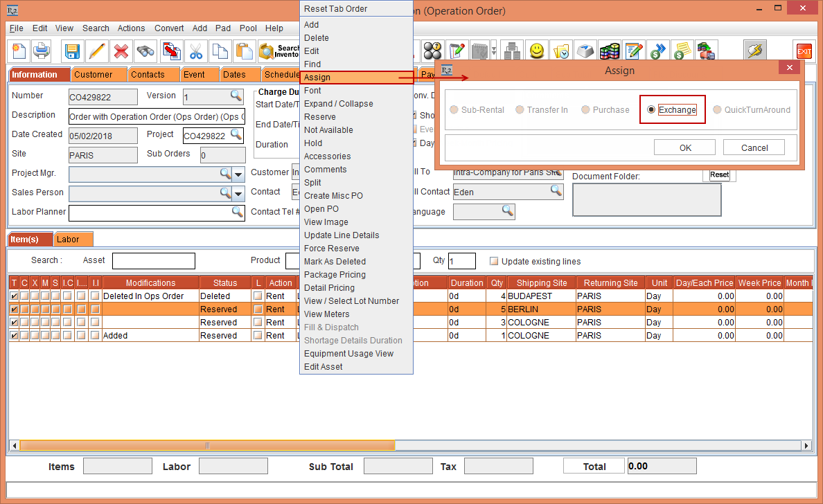Image resolution: width=823 pixels, height=504 pixels.
Task: Click Cancel in the Assign dialog
Action: click(754, 147)
